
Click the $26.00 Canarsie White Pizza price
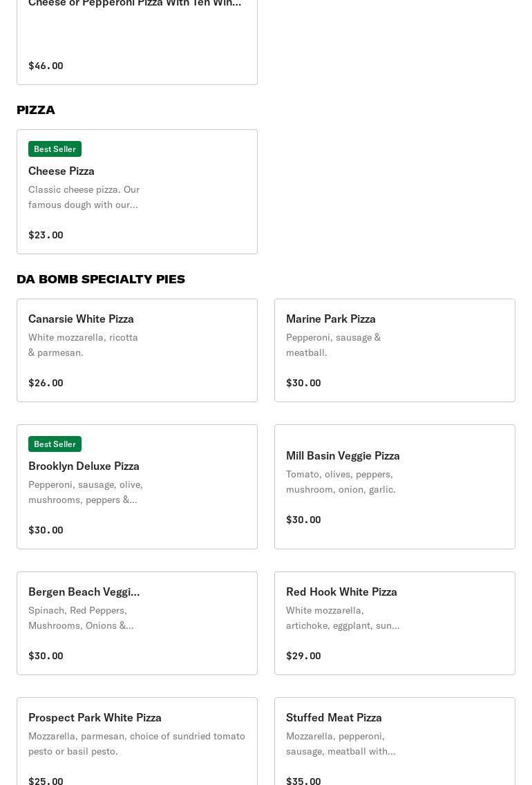pyautogui.click(x=46, y=383)
